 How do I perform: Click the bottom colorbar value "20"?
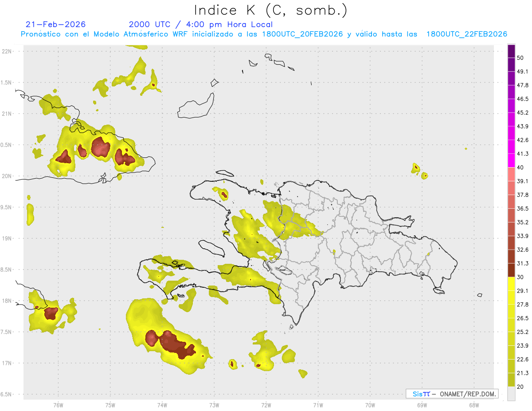pyautogui.click(x=520, y=387)
